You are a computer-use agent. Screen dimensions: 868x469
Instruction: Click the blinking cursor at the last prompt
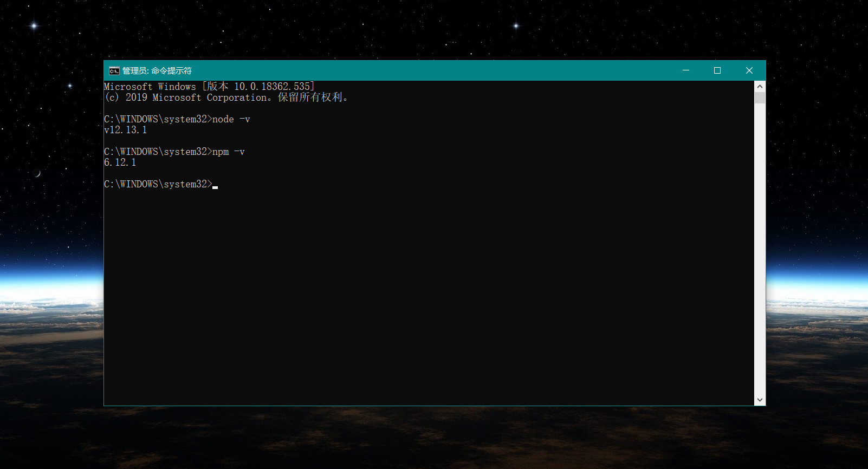click(x=215, y=186)
